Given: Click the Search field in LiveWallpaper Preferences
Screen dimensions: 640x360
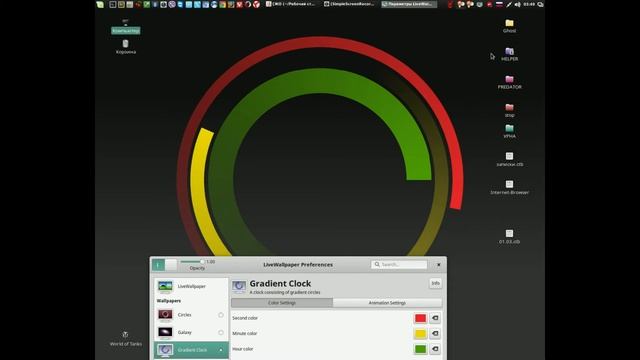Looking at the screenshot, I should click(x=399, y=264).
